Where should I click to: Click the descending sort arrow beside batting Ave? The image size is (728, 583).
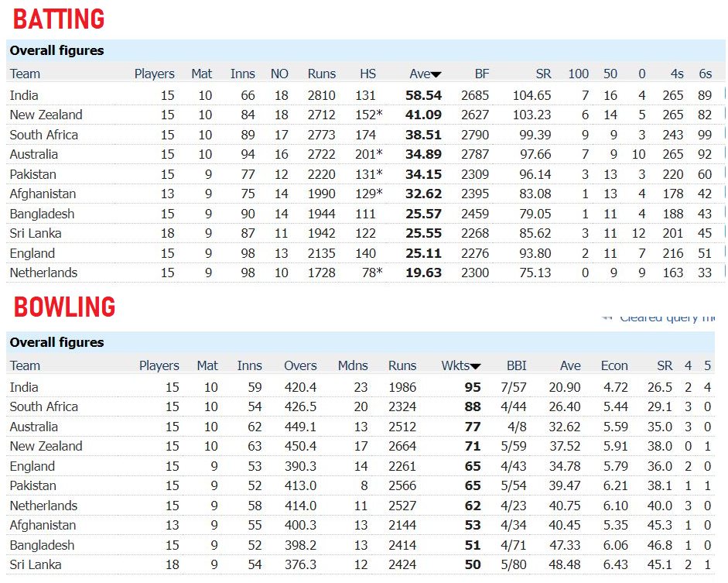coord(436,75)
